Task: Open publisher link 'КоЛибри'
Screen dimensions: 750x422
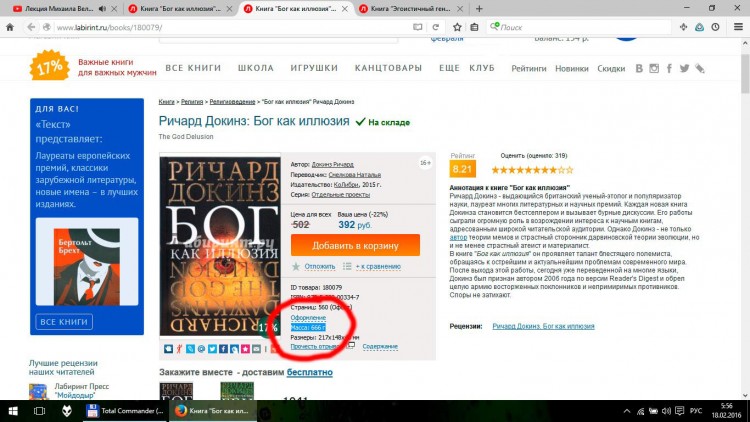Action: coord(346,184)
